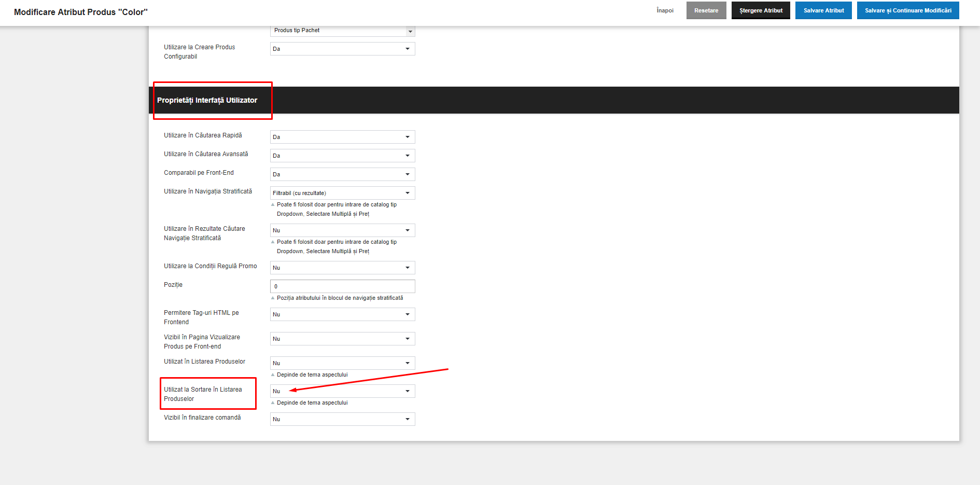Open the Utilizare în Căutarea Rapidă dropdown
The width and height of the screenshot is (980, 485).
[342, 137]
